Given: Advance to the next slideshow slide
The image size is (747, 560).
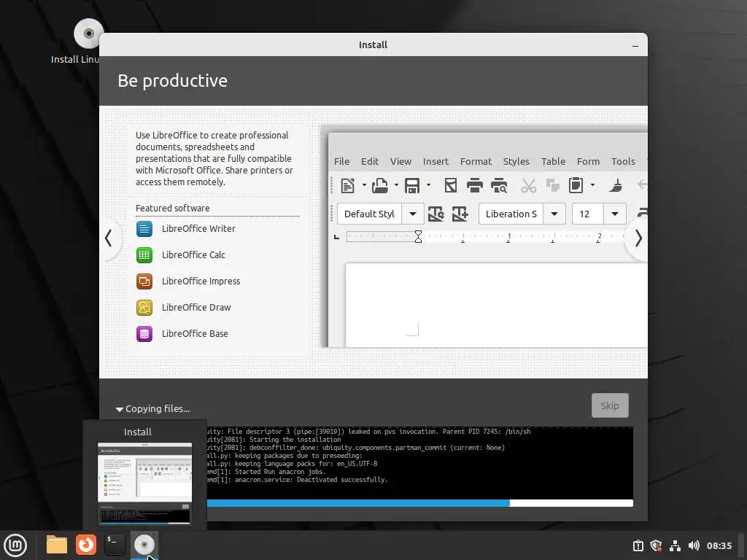Looking at the screenshot, I should tap(638, 238).
